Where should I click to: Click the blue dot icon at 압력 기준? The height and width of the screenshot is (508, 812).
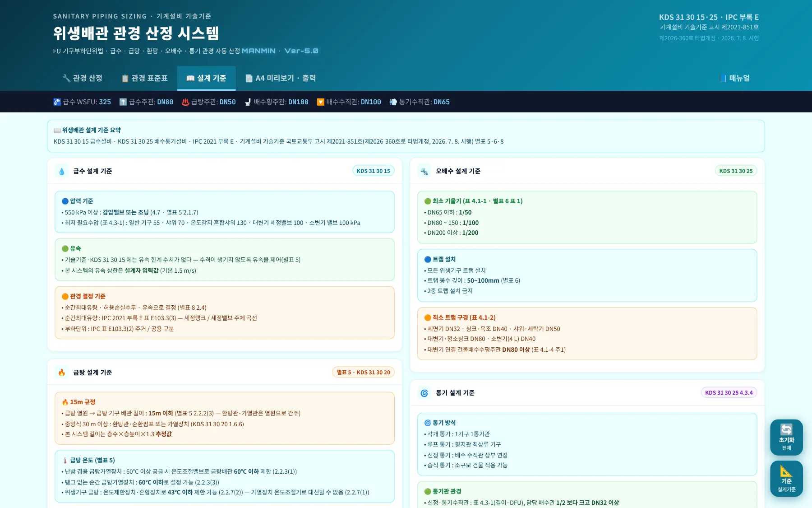pyautogui.click(x=65, y=201)
